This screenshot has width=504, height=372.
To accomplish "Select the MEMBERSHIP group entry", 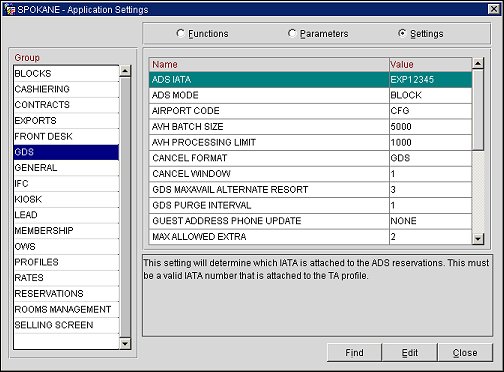I will tap(66, 231).
